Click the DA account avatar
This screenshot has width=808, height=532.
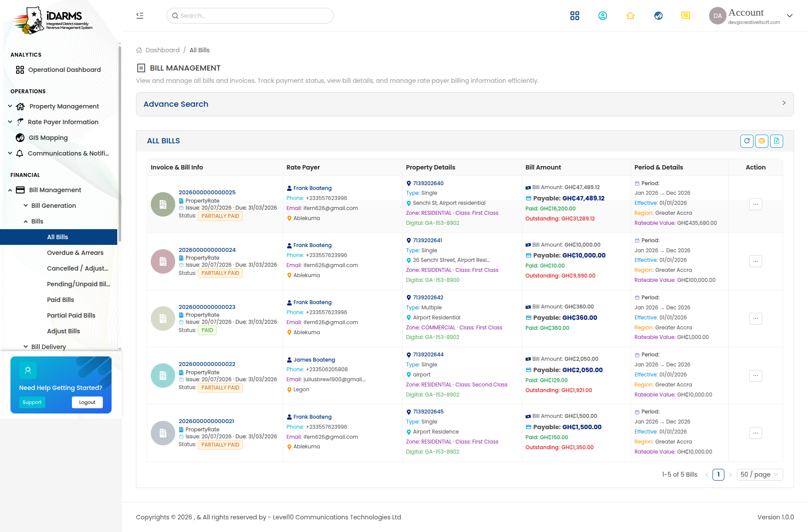(717, 16)
